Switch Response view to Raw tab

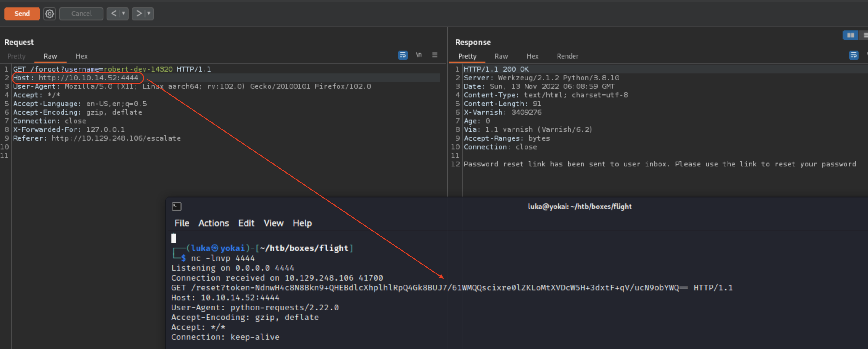(501, 56)
